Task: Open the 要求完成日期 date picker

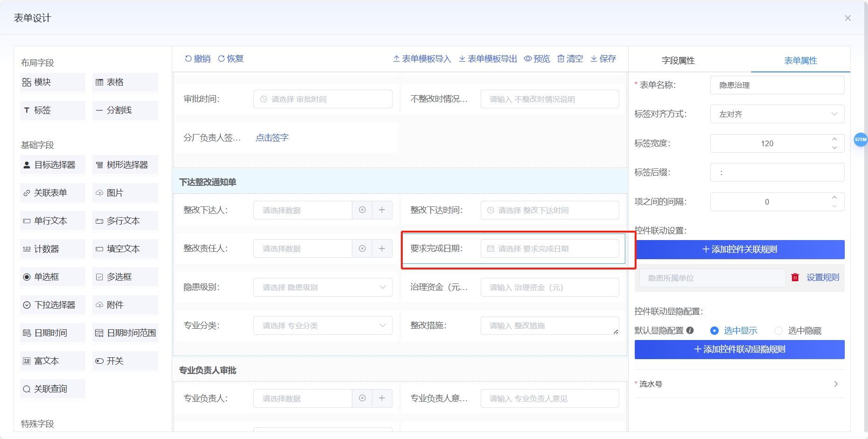Action: [x=550, y=248]
